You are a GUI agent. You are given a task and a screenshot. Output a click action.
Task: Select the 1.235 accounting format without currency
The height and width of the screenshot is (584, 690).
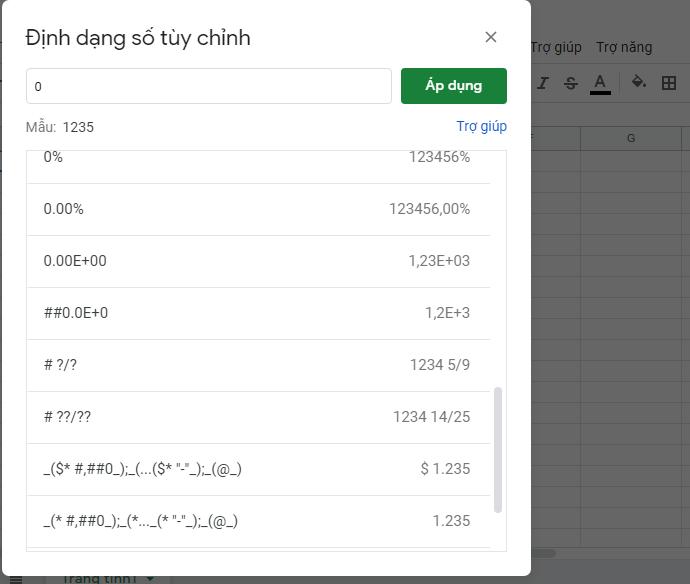pyautogui.click(x=258, y=521)
